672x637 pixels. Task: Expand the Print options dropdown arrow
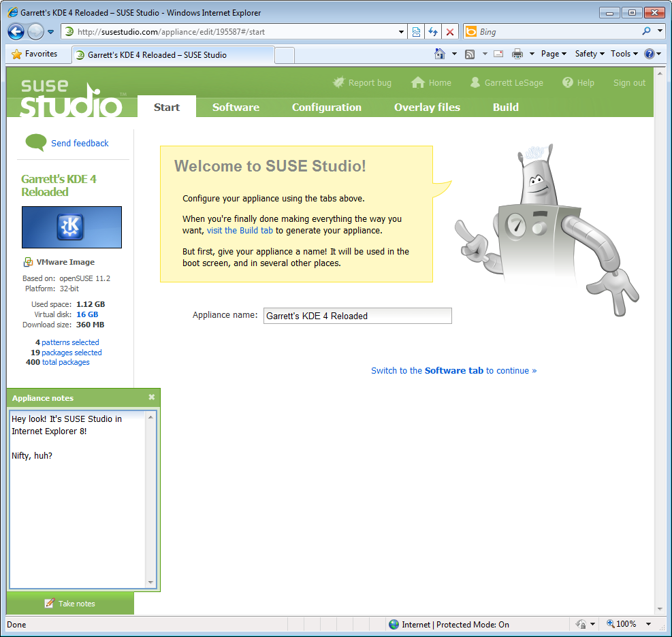click(532, 54)
